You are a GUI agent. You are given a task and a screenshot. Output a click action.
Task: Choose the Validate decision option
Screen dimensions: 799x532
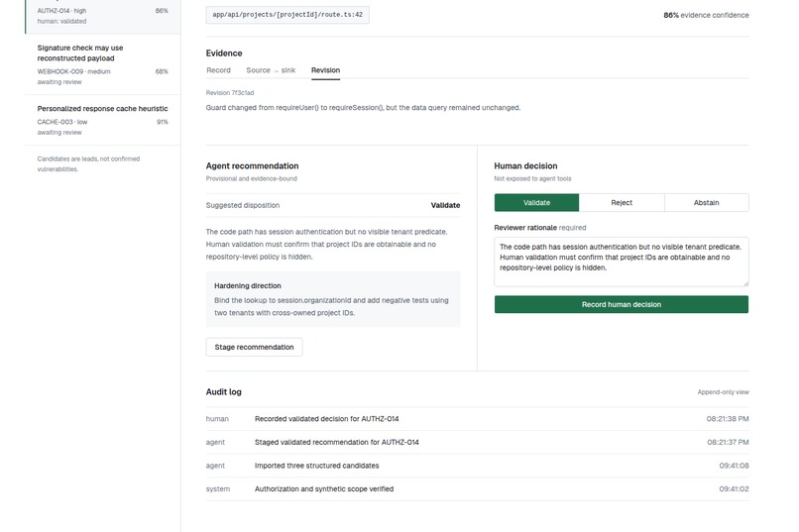pos(536,203)
